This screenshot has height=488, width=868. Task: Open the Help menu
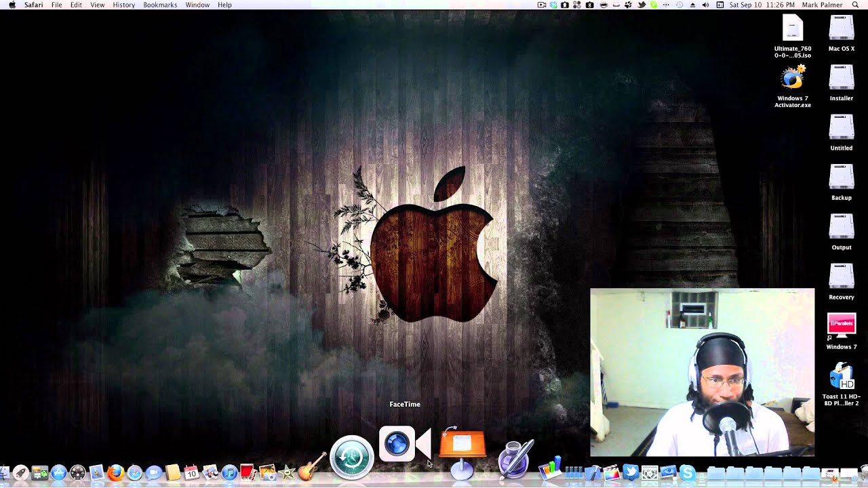click(224, 5)
